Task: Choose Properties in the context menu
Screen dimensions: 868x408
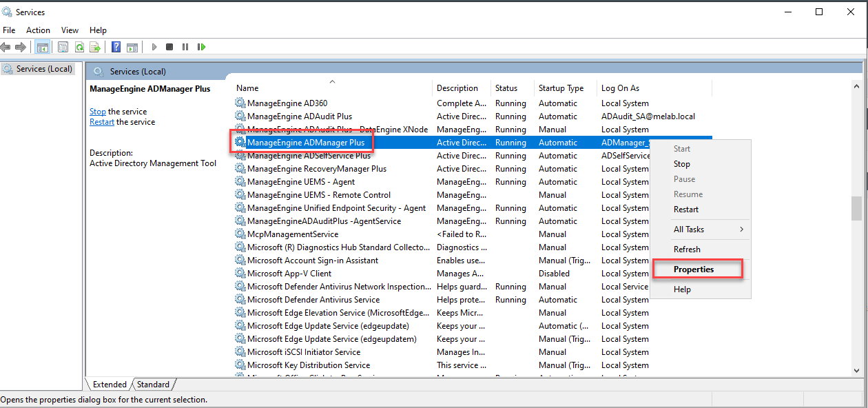Action: click(x=694, y=269)
